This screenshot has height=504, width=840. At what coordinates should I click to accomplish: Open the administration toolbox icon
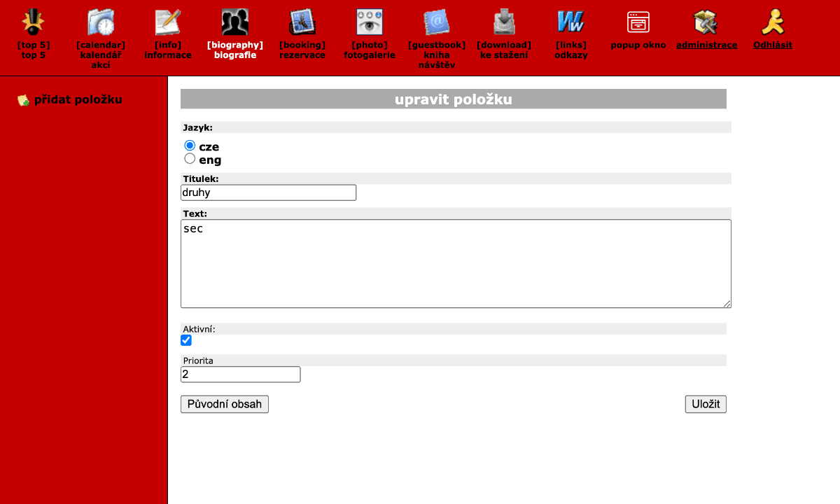tap(706, 22)
